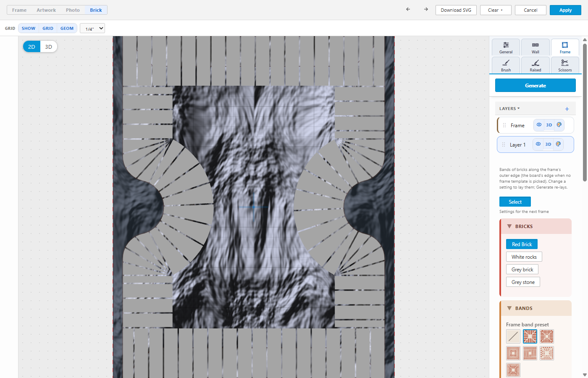Open the 1/4" grid size dropdown

pos(92,28)
